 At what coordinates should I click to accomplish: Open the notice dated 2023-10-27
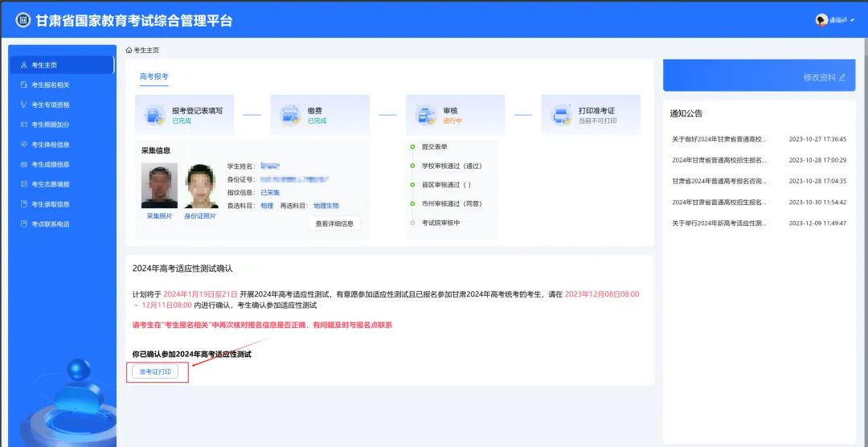click(x=719, y=139)
